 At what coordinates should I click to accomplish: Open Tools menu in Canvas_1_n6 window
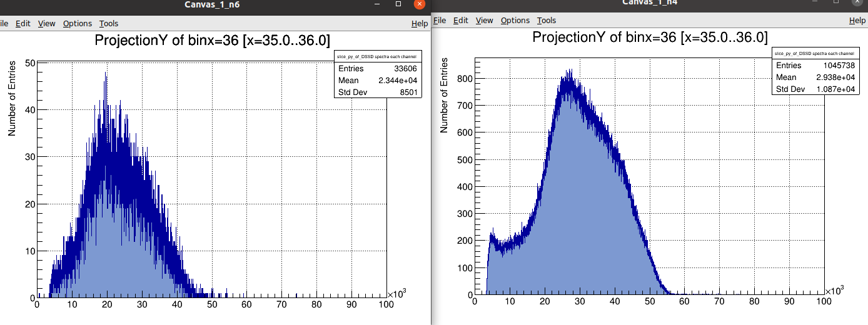[x=109, y=24]
